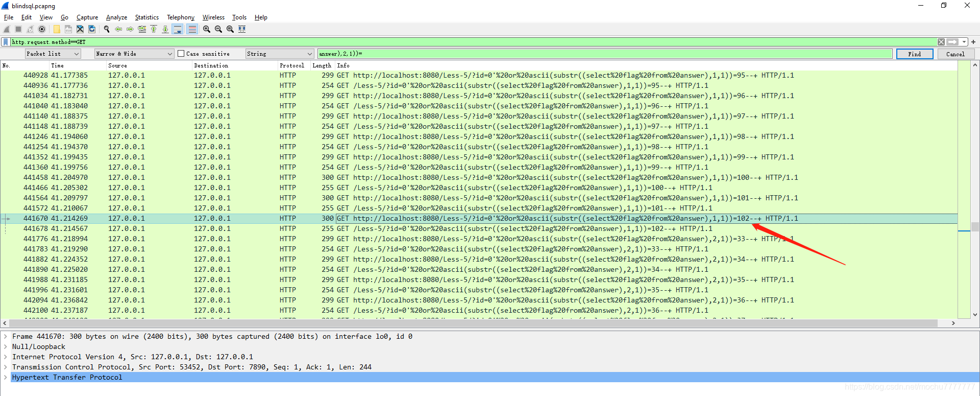This screenshot has width=980, height=396.
Task: Go forward in packet history arrow
Action: click(x=130, y=29)
